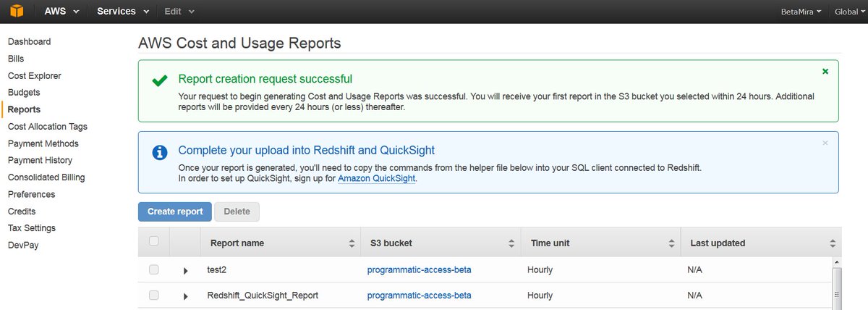868x310 pixels.
Task: Open Budgets in the sidebar
Action: (x=24, y=93)
